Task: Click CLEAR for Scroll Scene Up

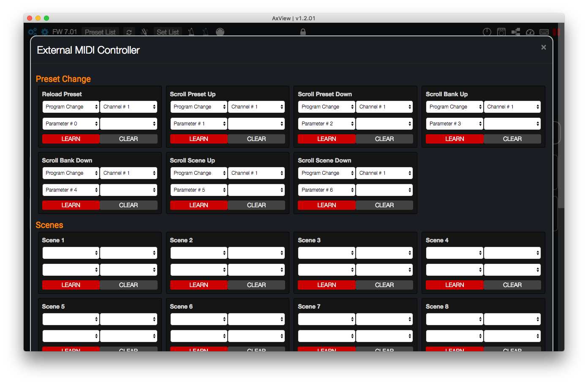Action: [256, 205]
